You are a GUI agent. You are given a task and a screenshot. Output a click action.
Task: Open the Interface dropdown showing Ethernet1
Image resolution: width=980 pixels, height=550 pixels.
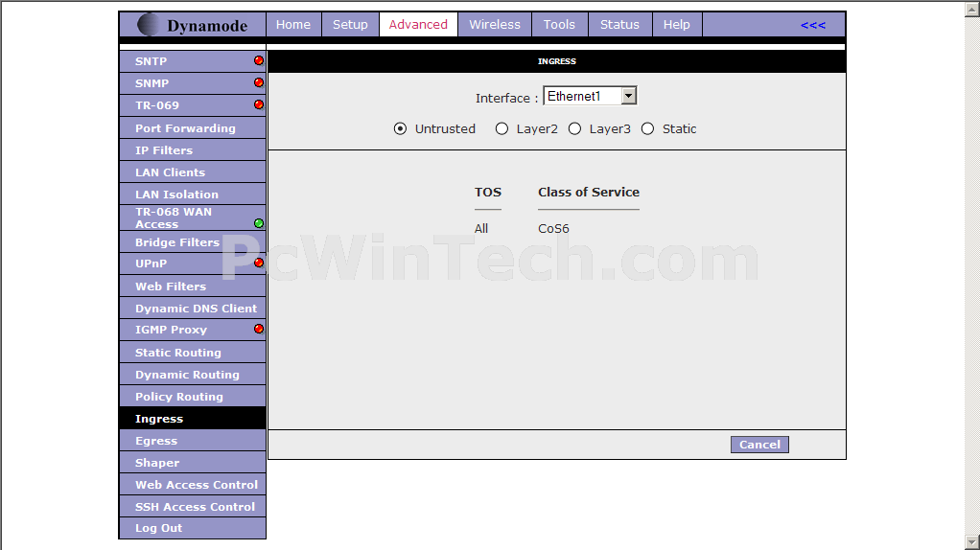590,96
